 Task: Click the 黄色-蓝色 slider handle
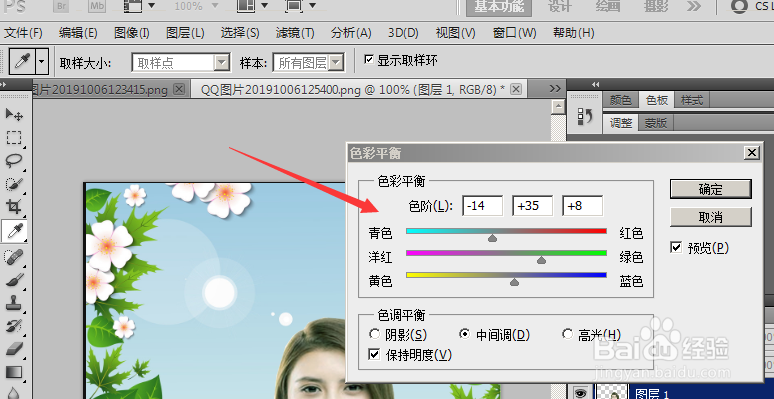tap(514, 282)
